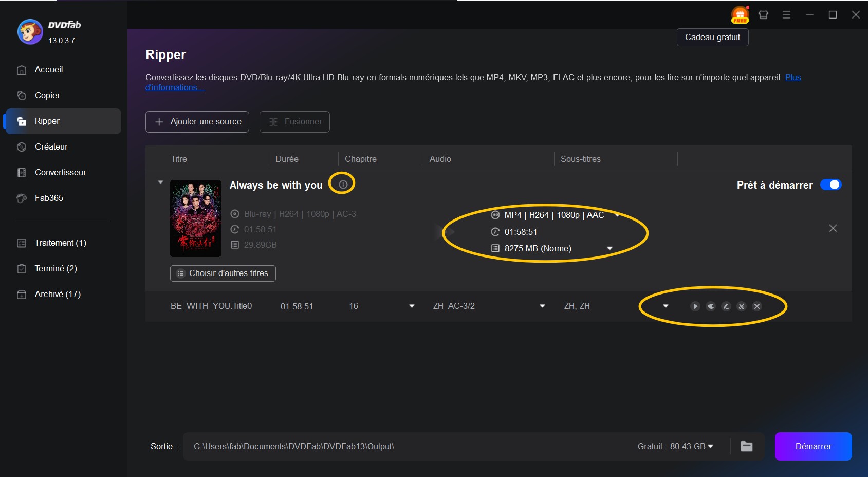Click the Copier disc icon
This screenshot has width=868, height=477.
(x=22, y=96)
